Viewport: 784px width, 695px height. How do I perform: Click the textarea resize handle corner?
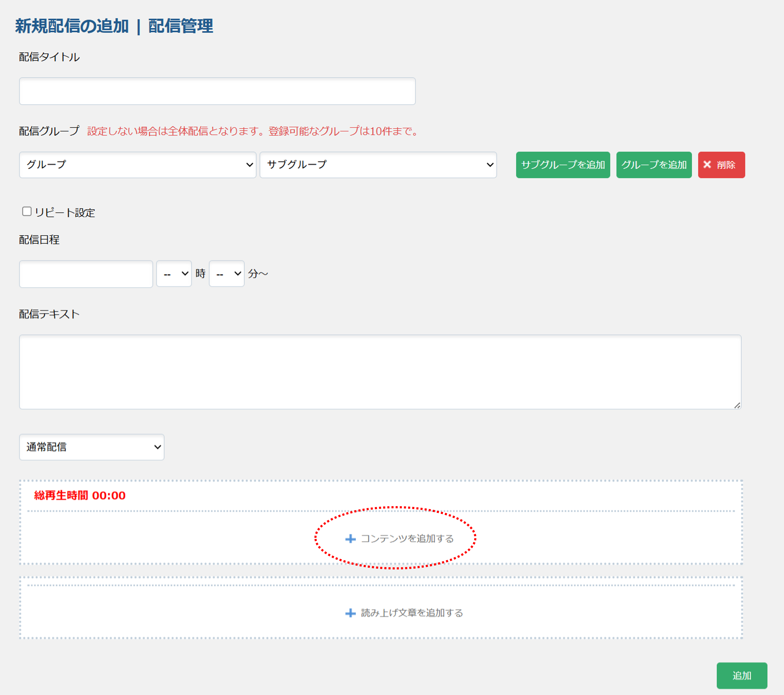click(x=737, y=406)
